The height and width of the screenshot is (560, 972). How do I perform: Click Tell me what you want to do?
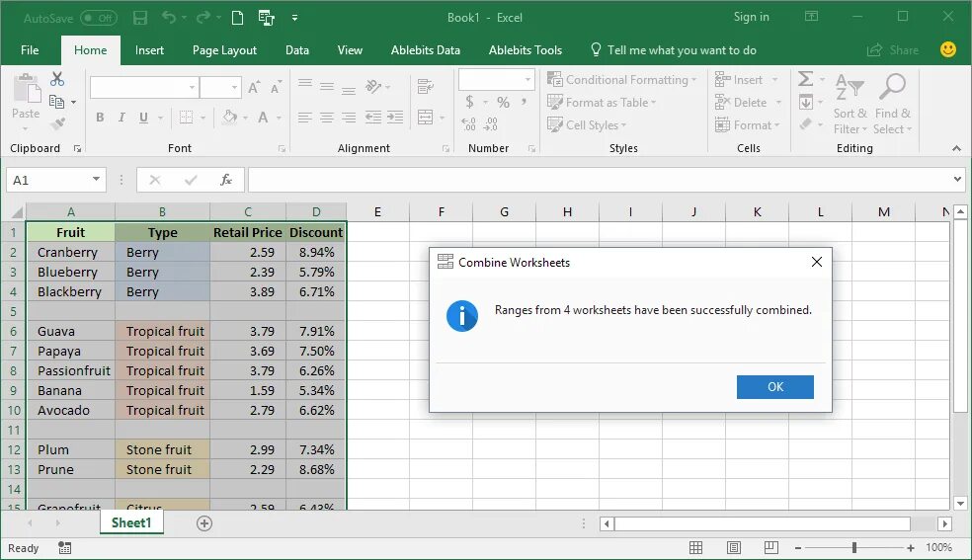pos(674,50)
